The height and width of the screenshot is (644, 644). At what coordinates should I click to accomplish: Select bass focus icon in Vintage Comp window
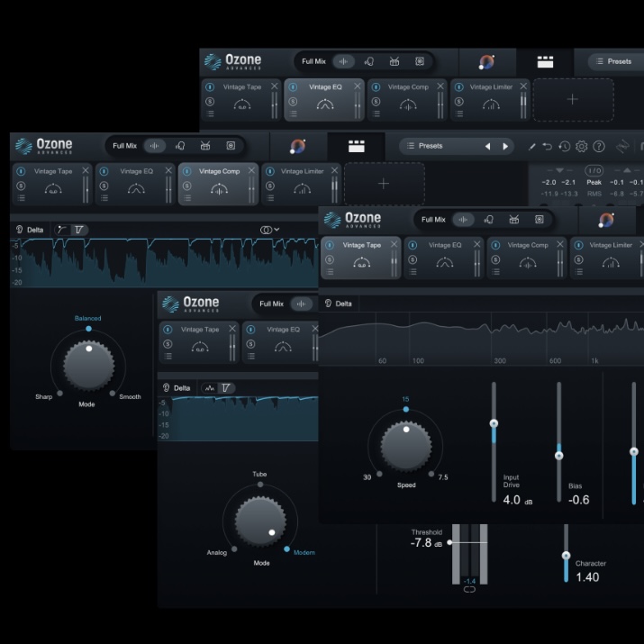click(231, 146)
